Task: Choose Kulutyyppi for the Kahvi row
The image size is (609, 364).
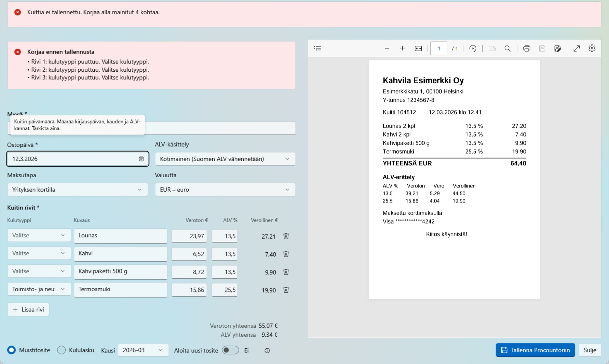Action: (39, 253)
